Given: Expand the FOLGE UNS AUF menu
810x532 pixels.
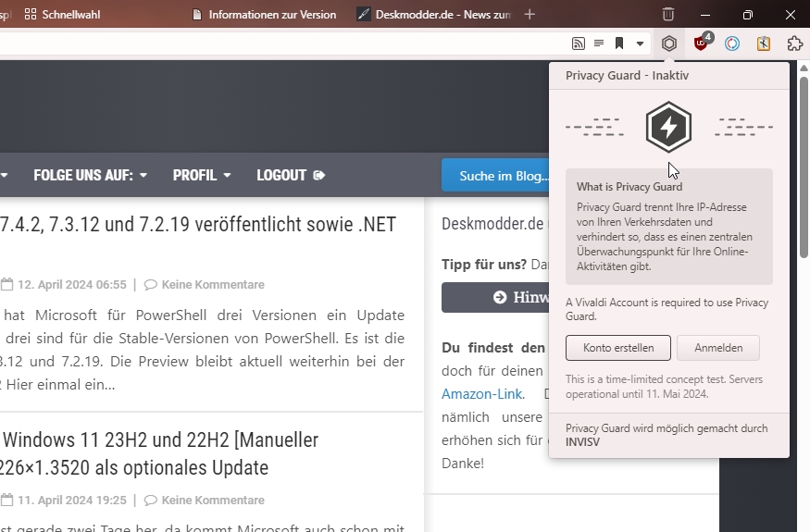Looking at the screenshot, I should coord(91,175).
